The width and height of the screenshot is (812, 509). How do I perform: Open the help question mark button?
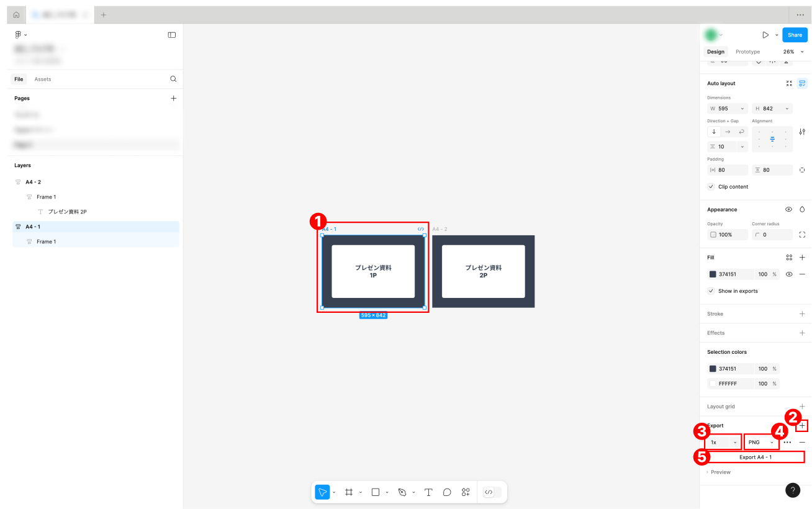(793, 490)
